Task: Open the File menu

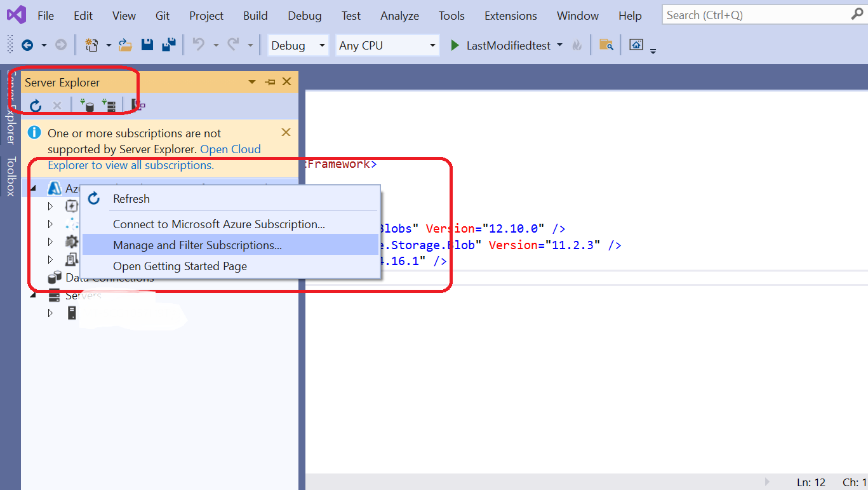Action: pos(46,15)
